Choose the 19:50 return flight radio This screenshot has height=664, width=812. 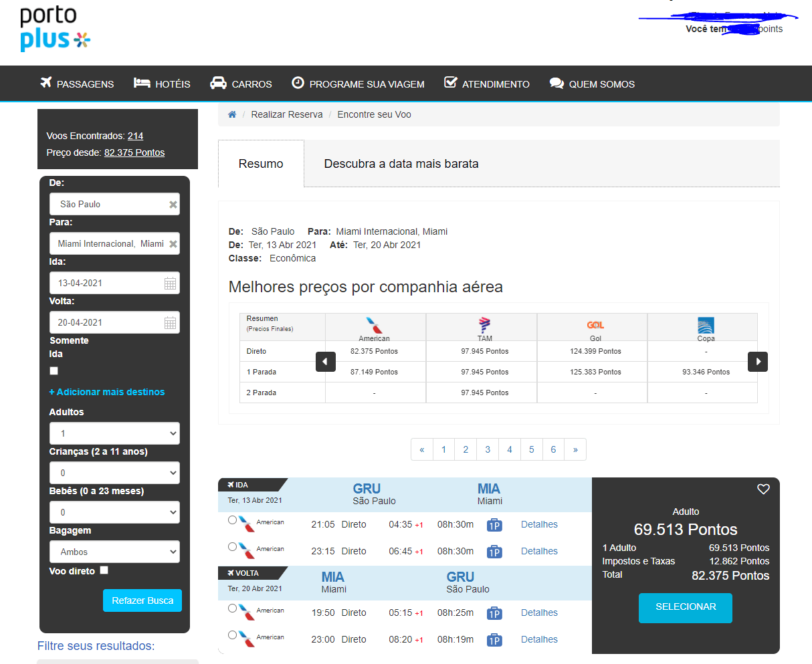click(232, 608)
